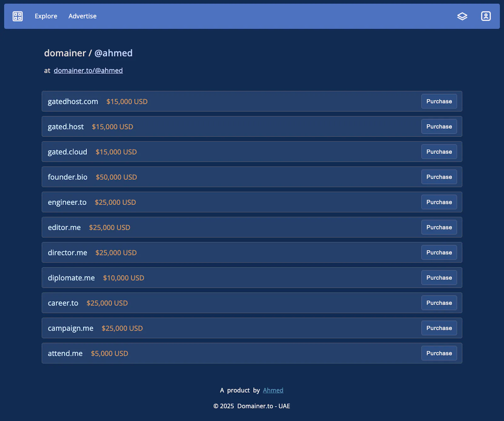
Task: Buy gated.cloud via Purchase button
Action: tap(439, 152)
